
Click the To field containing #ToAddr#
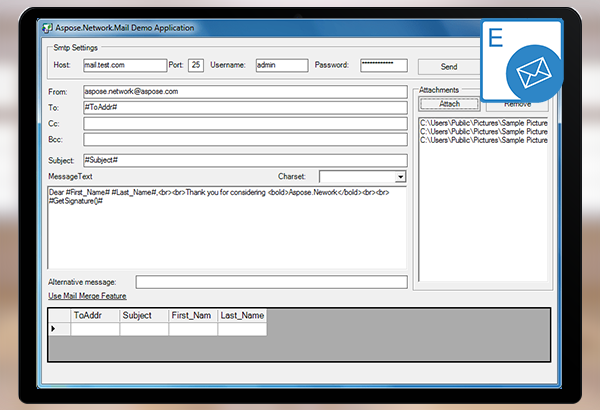pyautogui.click(x=245, y=108)
